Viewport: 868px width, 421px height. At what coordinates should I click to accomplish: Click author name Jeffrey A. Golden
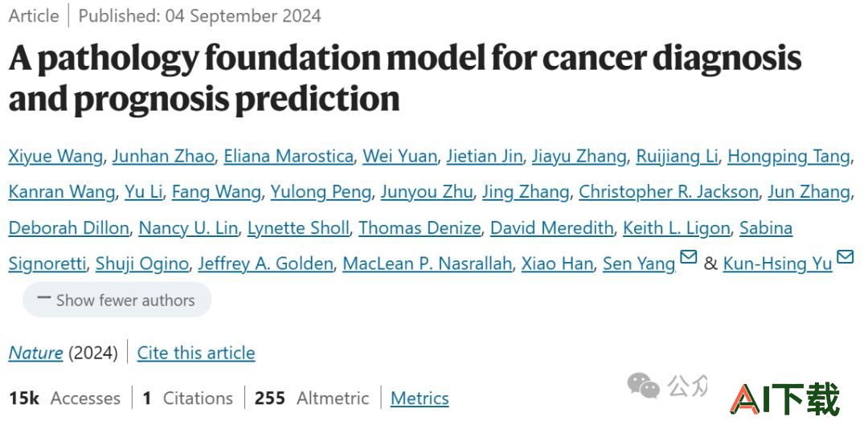(x=266, y=264)
